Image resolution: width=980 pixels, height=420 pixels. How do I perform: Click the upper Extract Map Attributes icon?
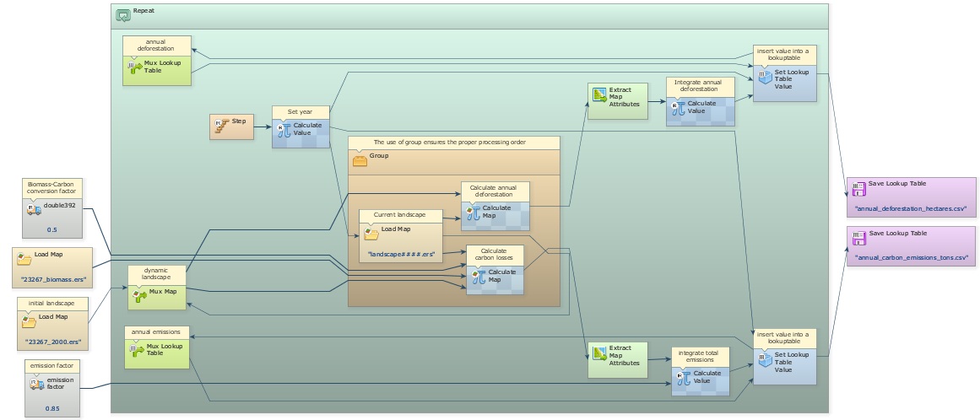(598, 94)
